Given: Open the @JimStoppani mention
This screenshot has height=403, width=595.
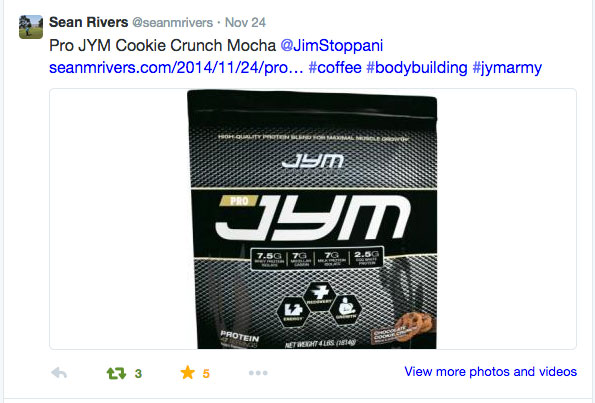Looking at the screenshot, I should point(332,46).
